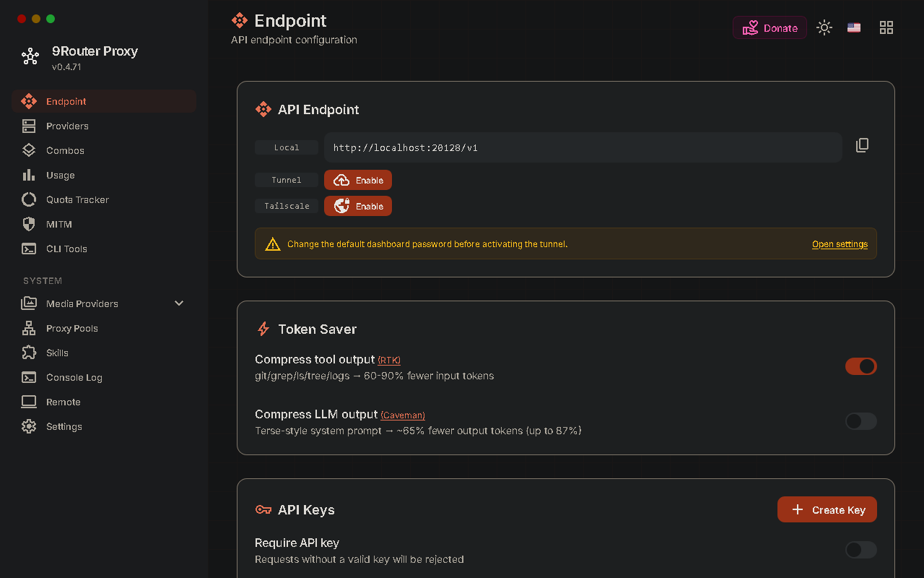Click the Tunnel label tag
Image resolution: width=924 pixels, height=578 pixels.
[x=287, y=180]
